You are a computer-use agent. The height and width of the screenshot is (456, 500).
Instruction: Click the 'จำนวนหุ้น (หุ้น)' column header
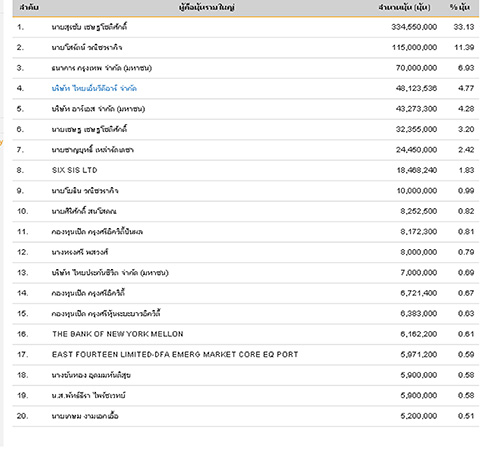pyautogui.click(x=404, y=7)
